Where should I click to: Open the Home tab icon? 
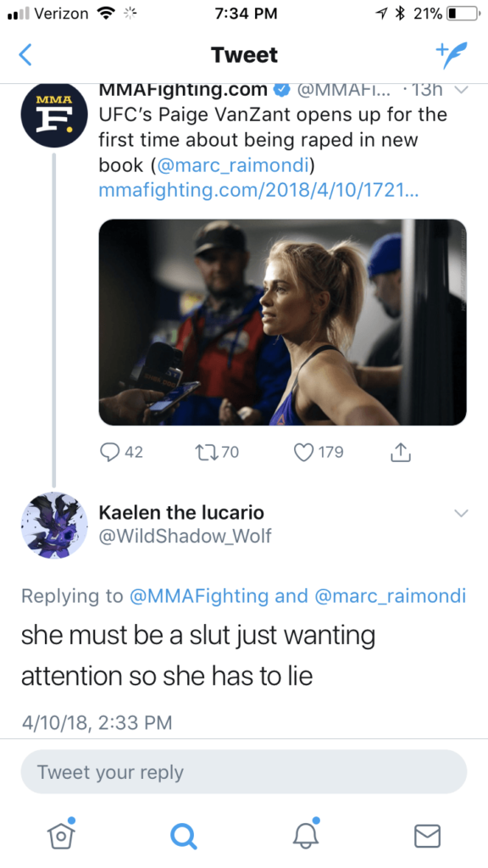(61, 833)
